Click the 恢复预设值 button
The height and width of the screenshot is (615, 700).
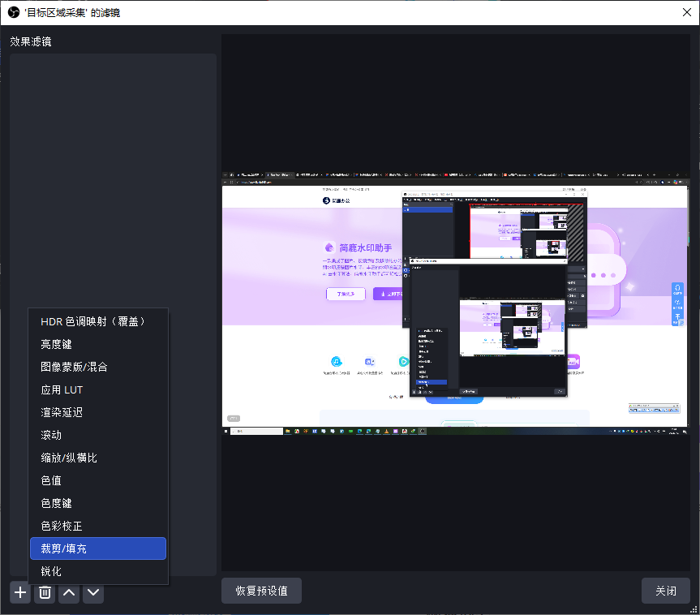[262, 591]
